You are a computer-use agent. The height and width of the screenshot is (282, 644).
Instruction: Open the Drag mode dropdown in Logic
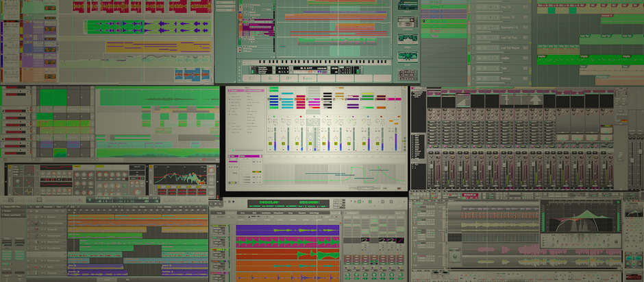point(170,207)
